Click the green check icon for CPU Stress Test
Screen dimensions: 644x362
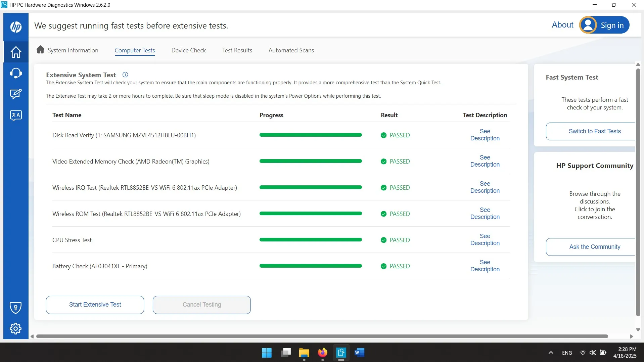tap(383, 240)
